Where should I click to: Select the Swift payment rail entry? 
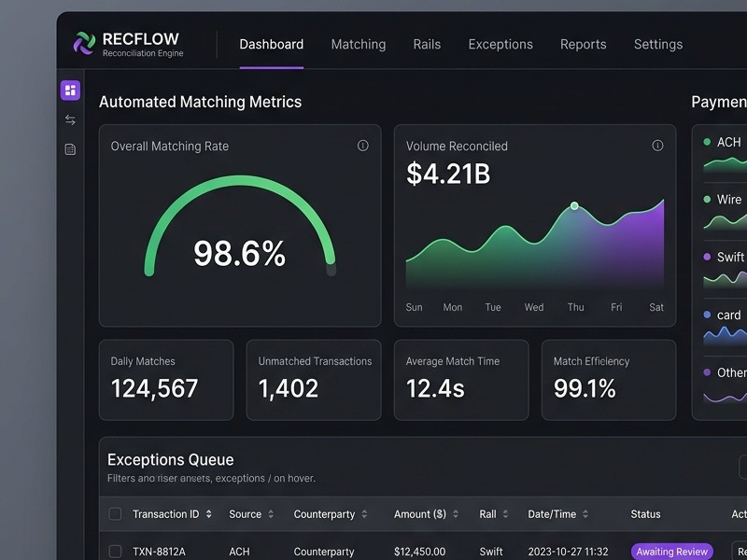click(725, 269)
